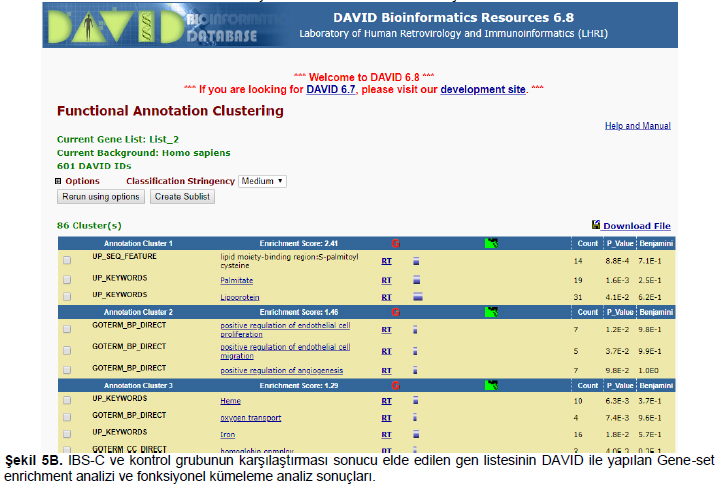728x488 pixels.
Task: Click gene bar icon in Palmitate row
Action: click(416, 280)
